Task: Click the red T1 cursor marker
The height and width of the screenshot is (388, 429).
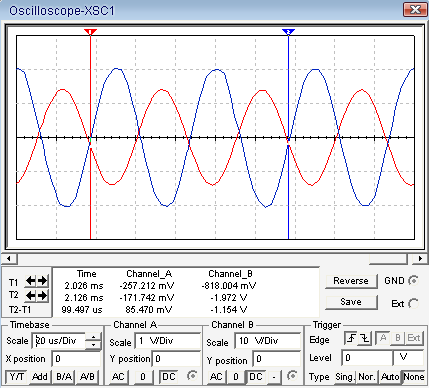Action: pyautogui.click(x=90, y=32)
